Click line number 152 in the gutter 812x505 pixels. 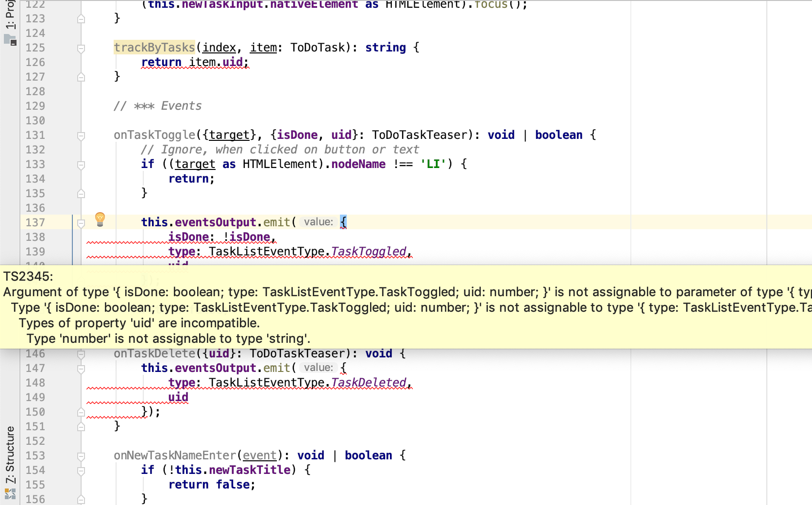[x=35, y=441]
